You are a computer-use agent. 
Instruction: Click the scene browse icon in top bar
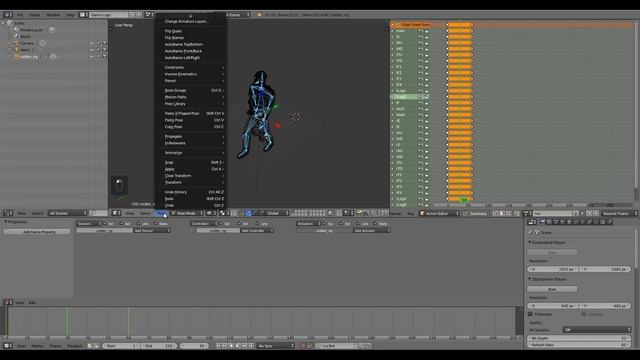(x=149, y=15)
